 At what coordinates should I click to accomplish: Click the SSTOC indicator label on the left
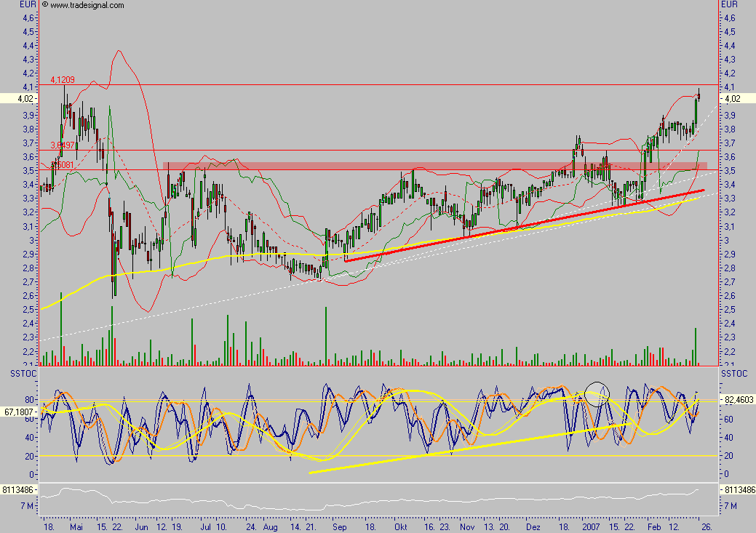coord(23,374)
